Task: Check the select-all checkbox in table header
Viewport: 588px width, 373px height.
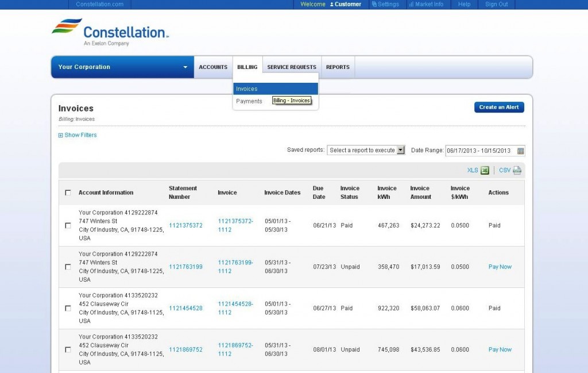Action: click(68, 193)
